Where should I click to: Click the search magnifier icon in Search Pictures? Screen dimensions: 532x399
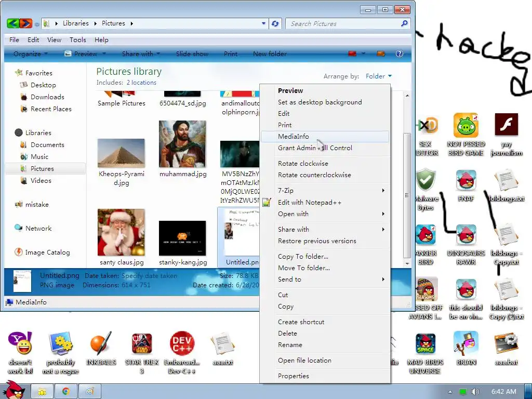coord(404,23)
